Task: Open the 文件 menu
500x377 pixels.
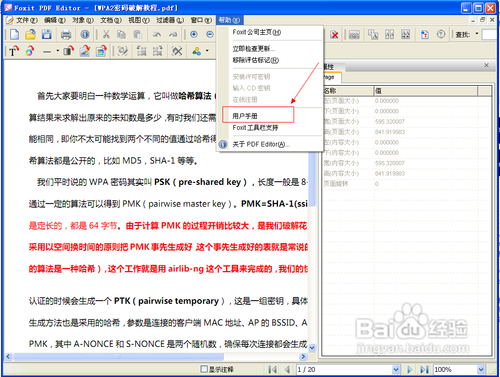Action: 27,20
